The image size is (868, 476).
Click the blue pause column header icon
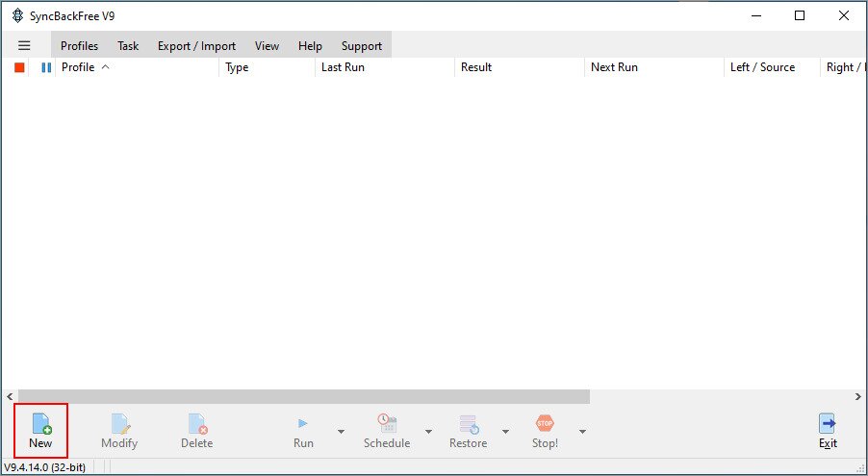point(46,67)
